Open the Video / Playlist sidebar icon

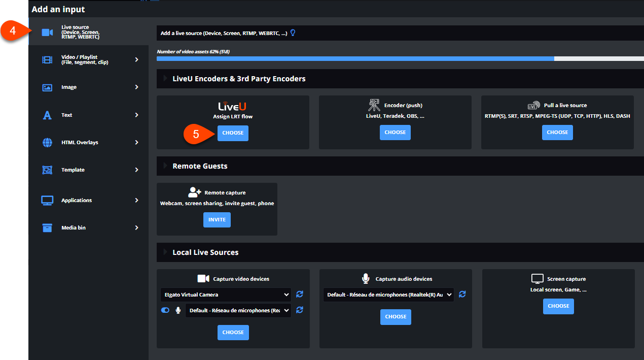47,59
